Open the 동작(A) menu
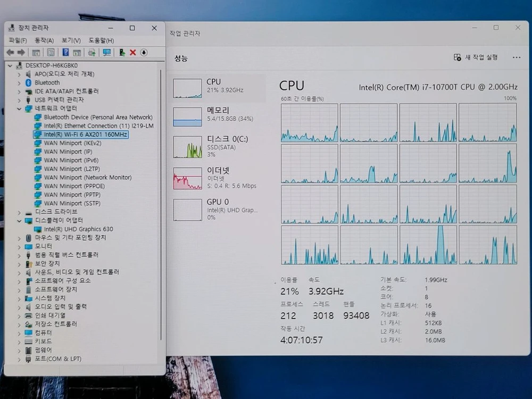Image resolution: width=532 pixels, height=399 pixels. point(44,40)
